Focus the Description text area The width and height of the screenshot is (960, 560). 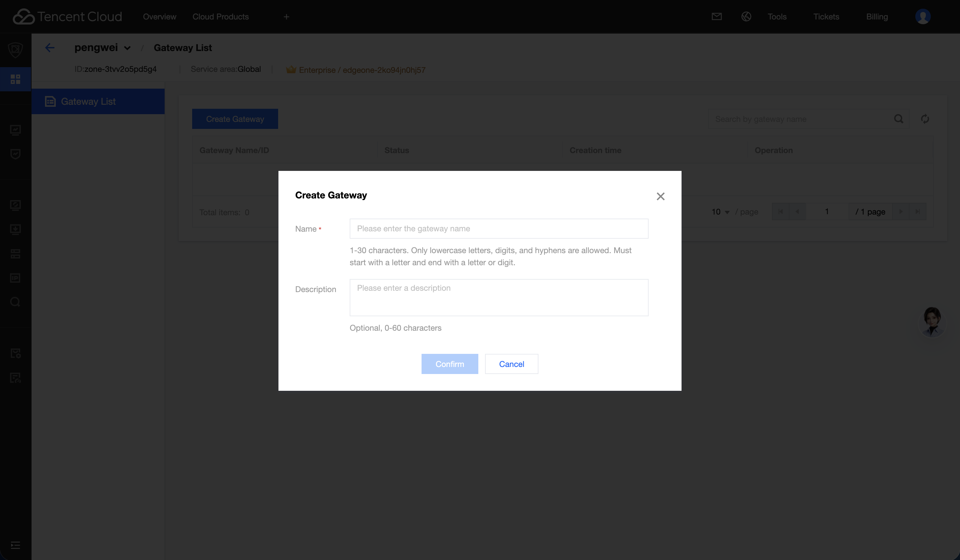pyautogui.click(x=499, y=297)
